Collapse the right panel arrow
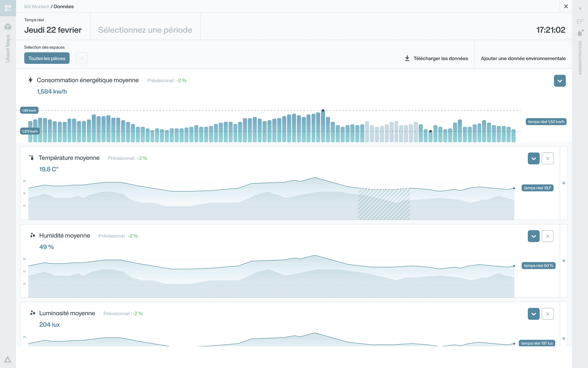Viewport: 588px width, 368px height. (580, 9)
